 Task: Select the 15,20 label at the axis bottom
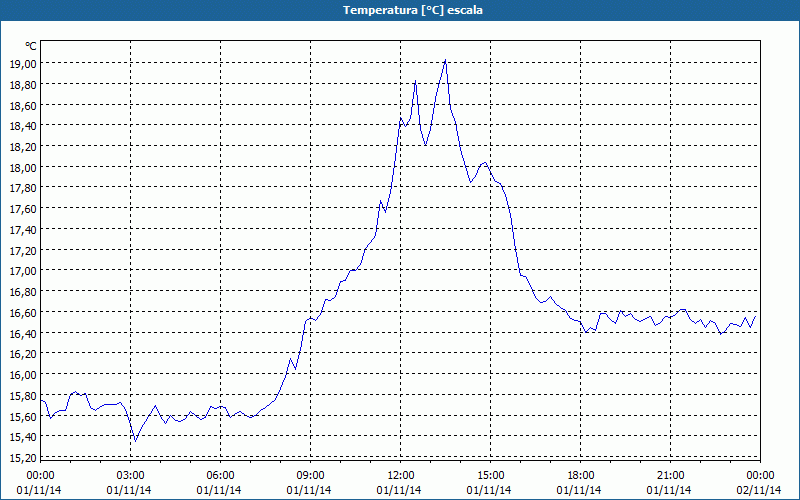pyautogui.click(x=22, y=457)
